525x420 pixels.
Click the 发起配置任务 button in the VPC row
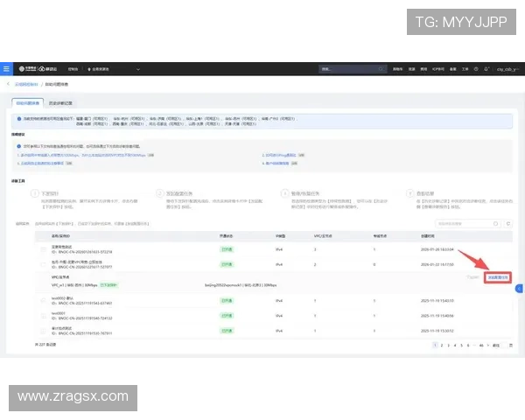tap(498, 277)
